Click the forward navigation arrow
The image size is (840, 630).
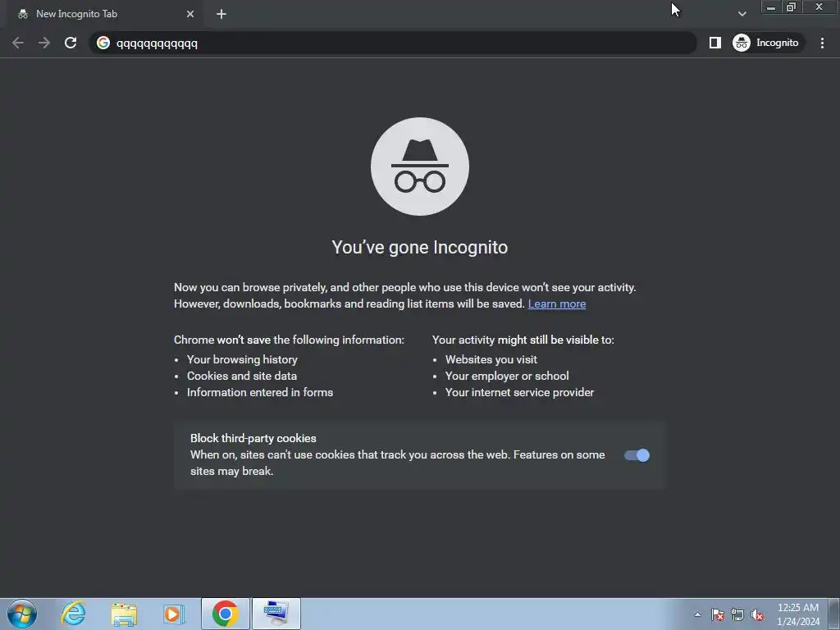[44, 43]
